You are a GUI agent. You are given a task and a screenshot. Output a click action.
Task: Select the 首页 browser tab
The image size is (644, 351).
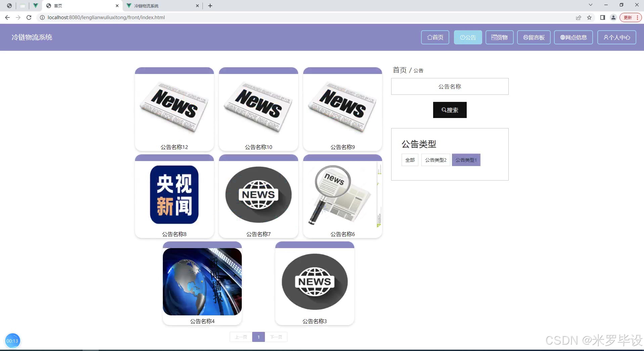pos(82,6)
